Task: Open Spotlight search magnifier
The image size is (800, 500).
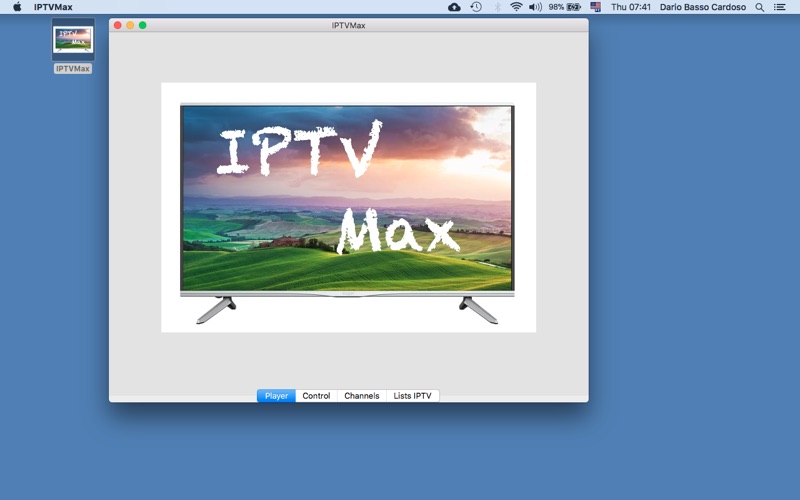Action: tap(760, 7)
